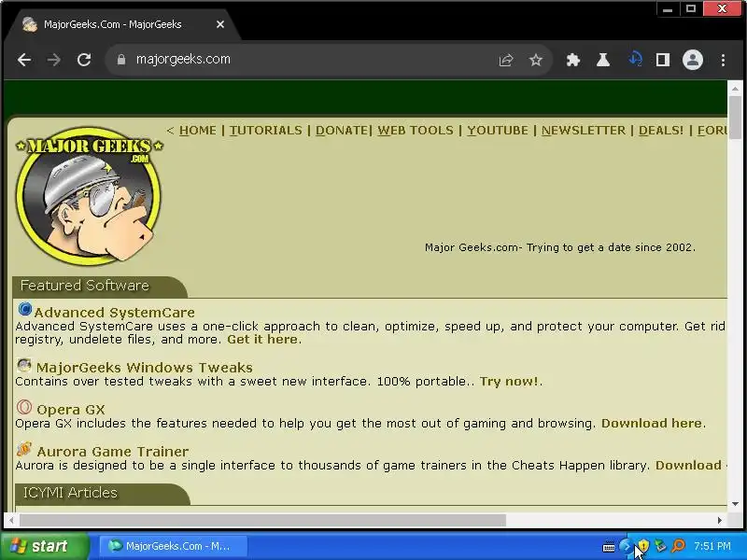Select the MajorGeeks.Com browser tab
The height and width of the screenshot is (560, 747).
pyautogui.click(x=121, y=24)
